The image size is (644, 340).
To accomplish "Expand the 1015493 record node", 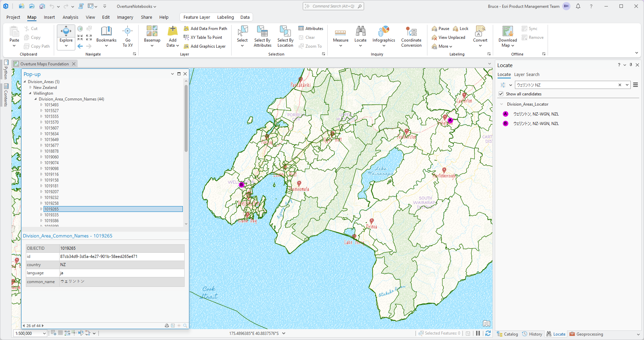I will [x=41, y=105].
